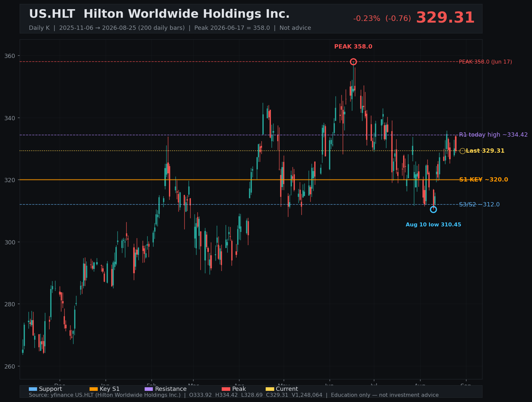Click the Peak red legend swatch

click(x=226, y=389)
